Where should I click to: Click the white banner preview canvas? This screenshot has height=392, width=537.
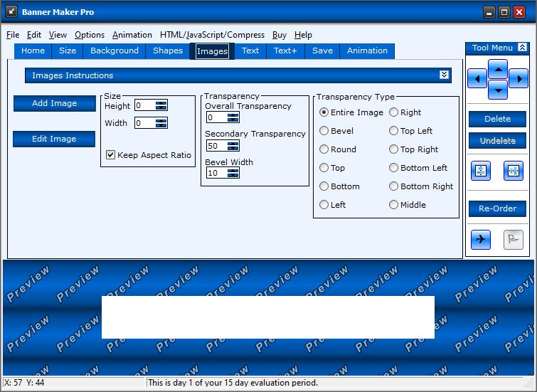[268, 317]
